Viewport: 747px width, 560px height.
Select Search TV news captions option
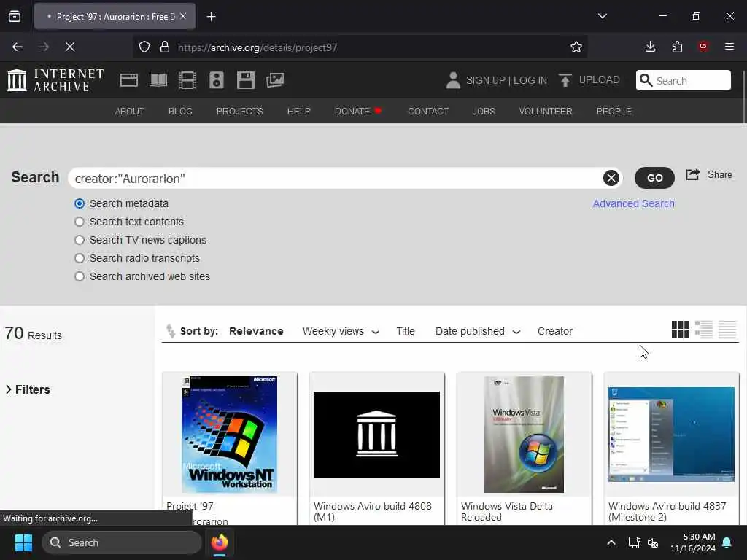click(80, 240)
